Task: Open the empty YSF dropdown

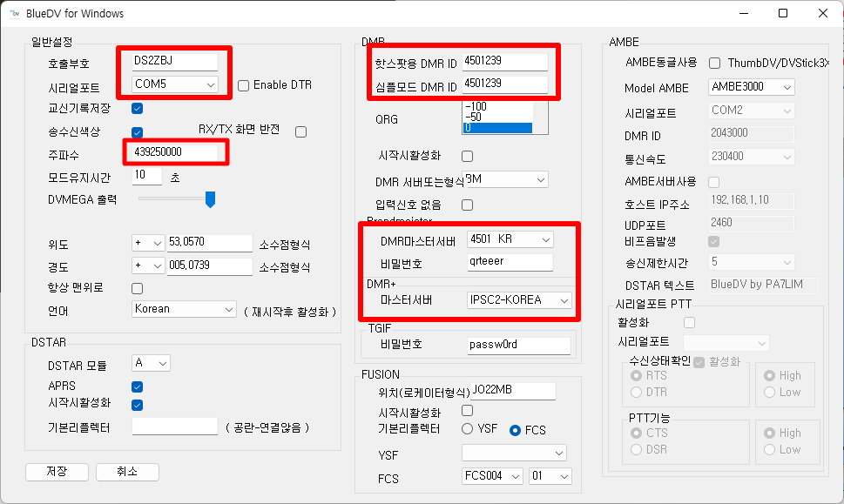Action: point(514,454)
